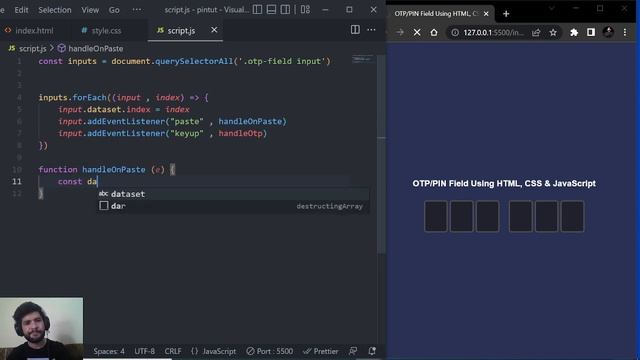The height and width of the screenshot is (360, 640).
Task: Open the Selection menu
Action: 55,10
